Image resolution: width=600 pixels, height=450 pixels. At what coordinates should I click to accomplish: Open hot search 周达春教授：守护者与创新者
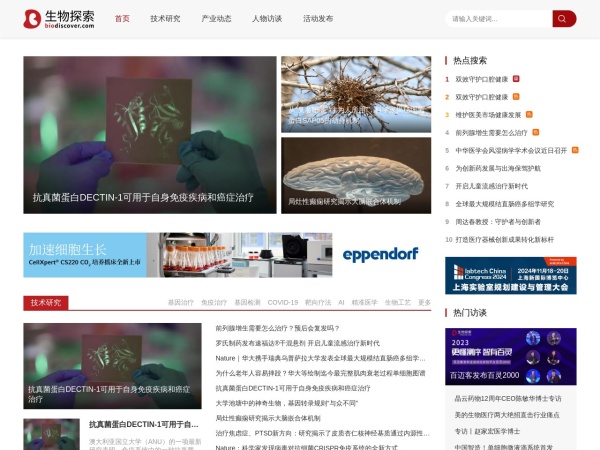coord(498,222)
